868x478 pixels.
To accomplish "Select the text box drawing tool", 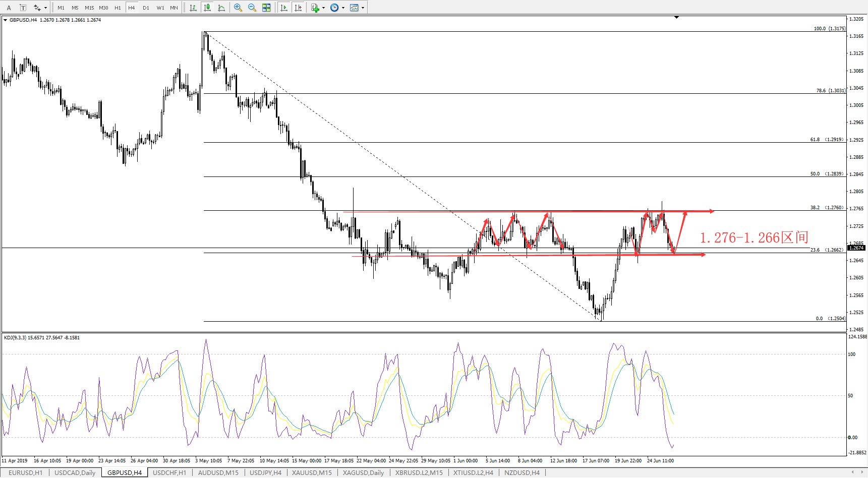I will (x=23, y=8).
